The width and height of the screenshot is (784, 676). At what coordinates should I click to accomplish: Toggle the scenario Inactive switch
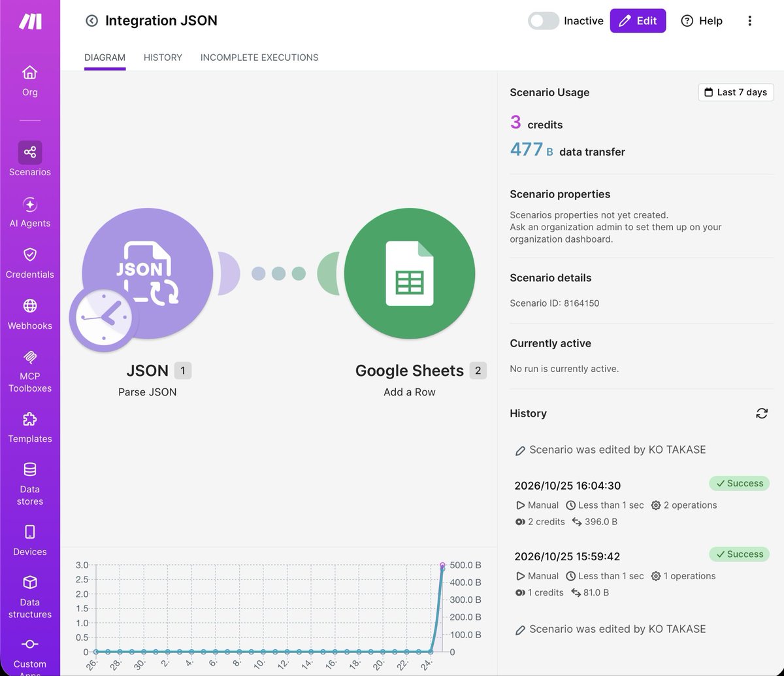tap(544, 21)
